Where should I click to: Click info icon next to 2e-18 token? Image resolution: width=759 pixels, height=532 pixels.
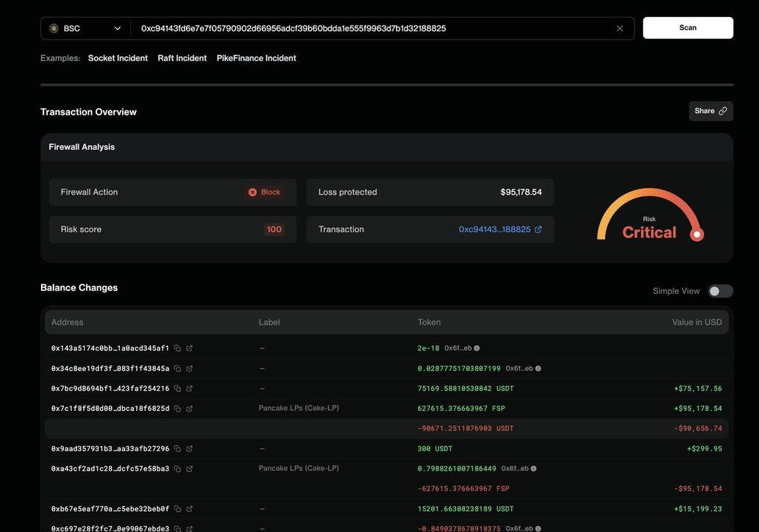[x=477, y=348]
